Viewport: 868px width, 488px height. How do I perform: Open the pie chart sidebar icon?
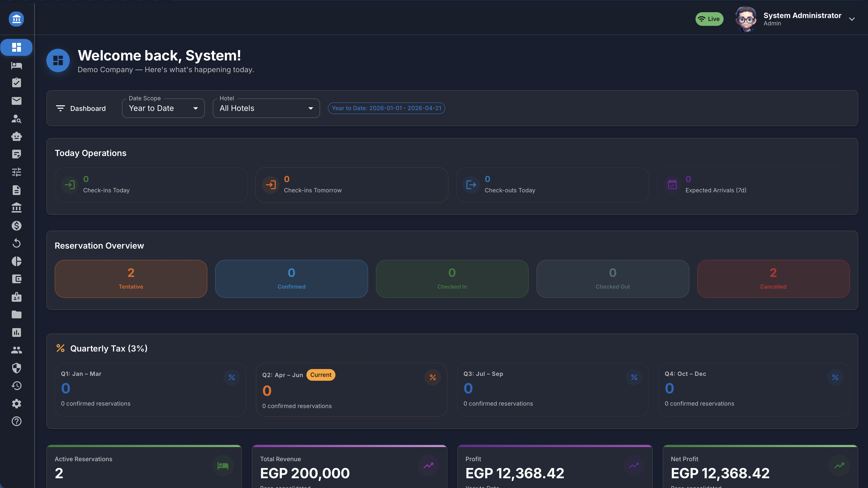(16, 261)
